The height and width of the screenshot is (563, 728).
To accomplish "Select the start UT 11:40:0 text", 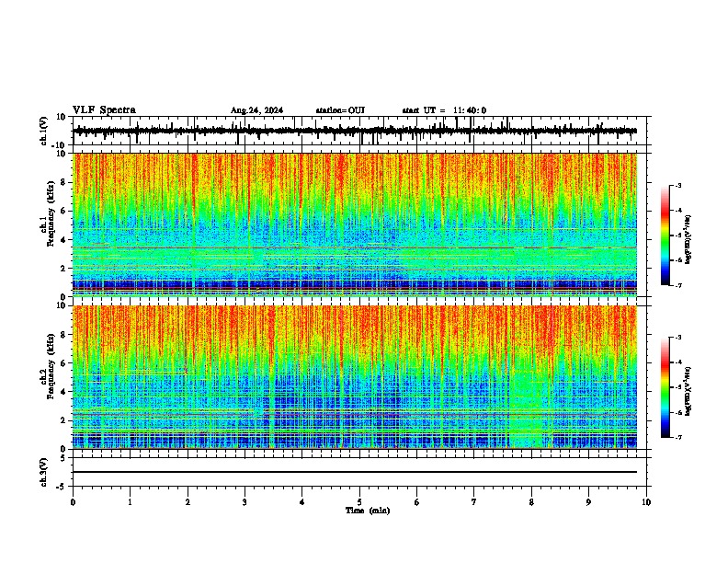I will [x=444, y=110].
